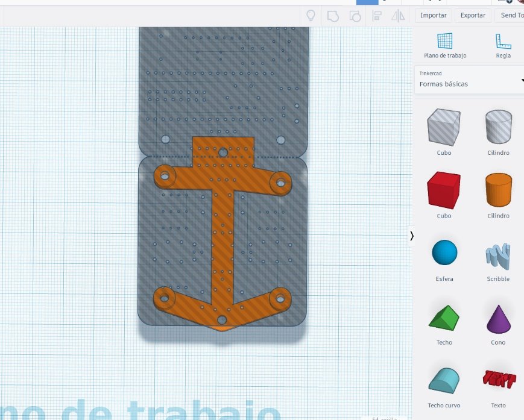524x420 pixels.
Task: Select the gray perforated board at the top
Action: pos(224,90)
